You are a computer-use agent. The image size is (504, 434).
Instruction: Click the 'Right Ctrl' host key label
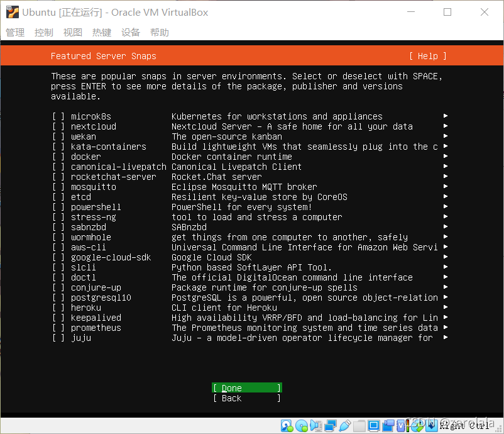tap(464, 426)
